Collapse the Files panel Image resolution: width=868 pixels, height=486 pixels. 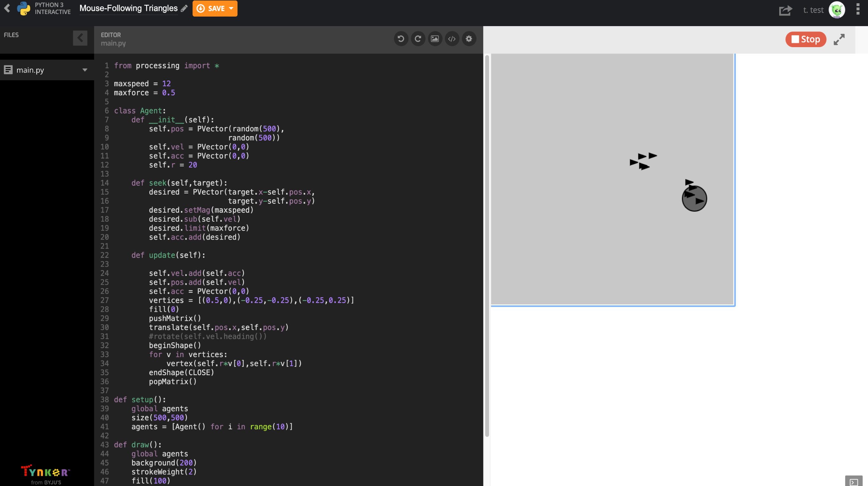[80, 38]
